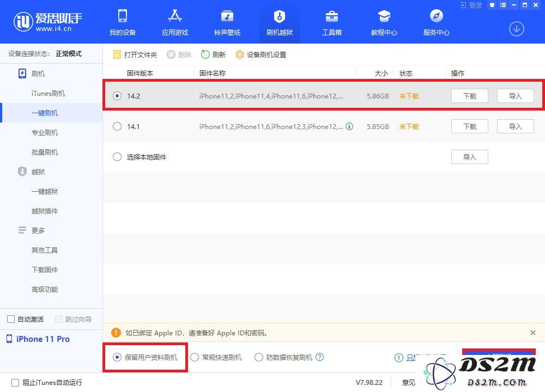545x392 pixels.
Task: Open the 服务中心 service center
Action: click(x=436, y=23)
